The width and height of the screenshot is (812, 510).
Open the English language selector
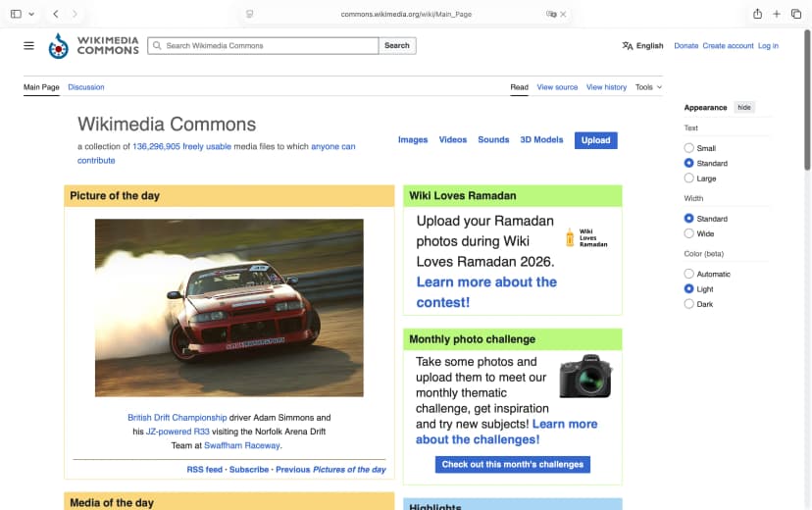[x=642, y=45]
